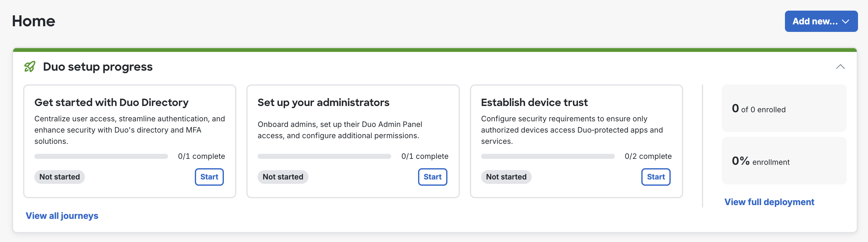Viewport: 868px width, 242px height.
Task: Collapse the Duo setup progress panel
Action: (x=840, y=67)
